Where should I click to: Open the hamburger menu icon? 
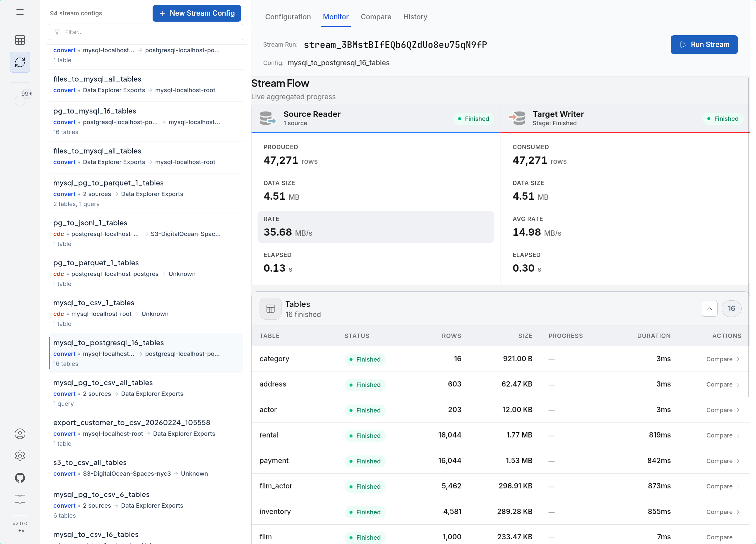20,12
